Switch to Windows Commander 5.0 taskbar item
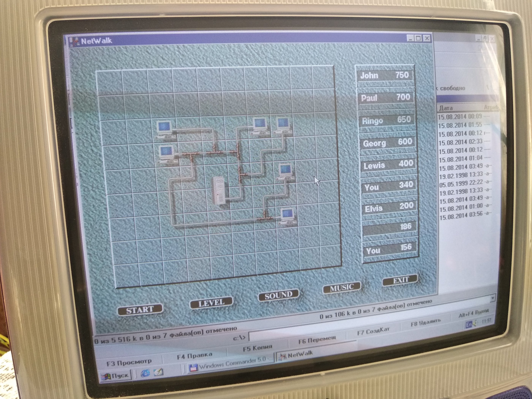The height and width of the screenshot is (399, 532). (231, 364)
